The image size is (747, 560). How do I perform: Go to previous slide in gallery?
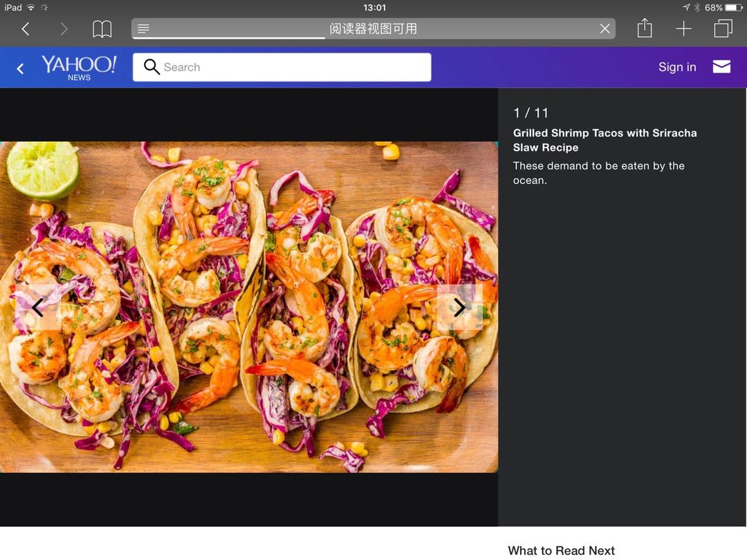click(37, 308)
